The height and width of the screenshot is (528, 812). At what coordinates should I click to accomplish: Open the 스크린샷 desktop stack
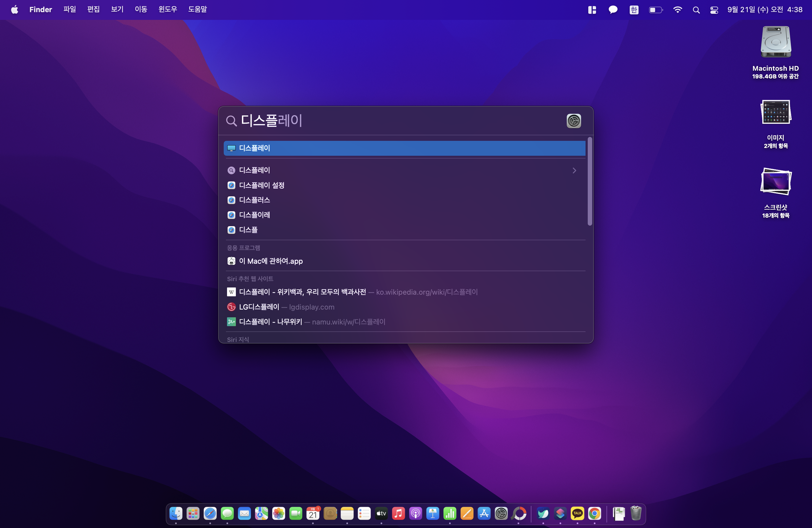click(776, 182)
